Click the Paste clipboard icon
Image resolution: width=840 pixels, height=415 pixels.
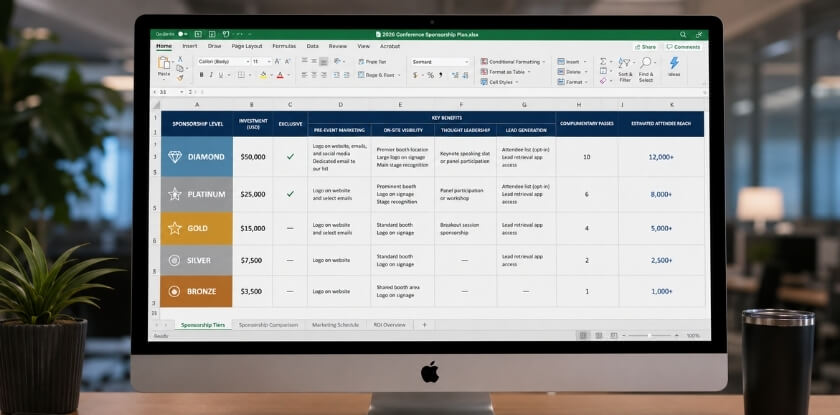(x=164, y=63)
